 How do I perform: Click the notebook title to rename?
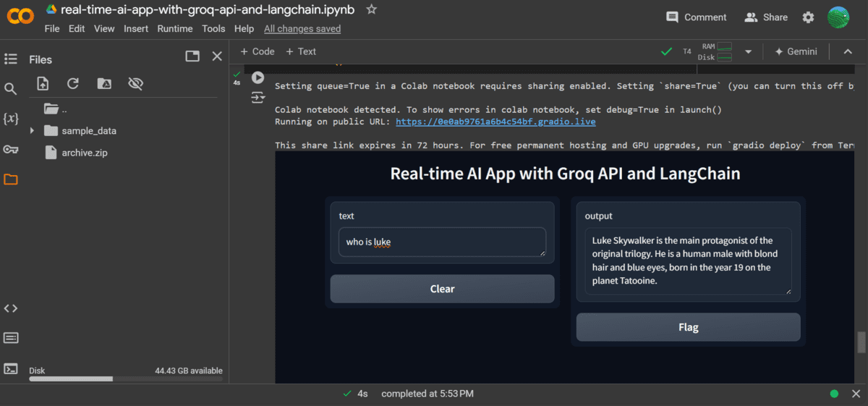208,9
